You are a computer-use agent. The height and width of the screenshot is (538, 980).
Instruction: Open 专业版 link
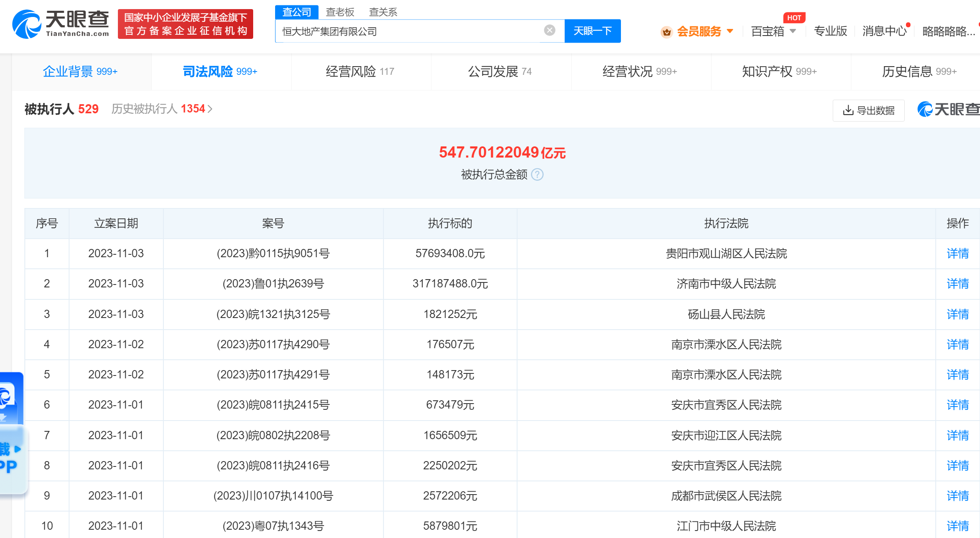830,31
